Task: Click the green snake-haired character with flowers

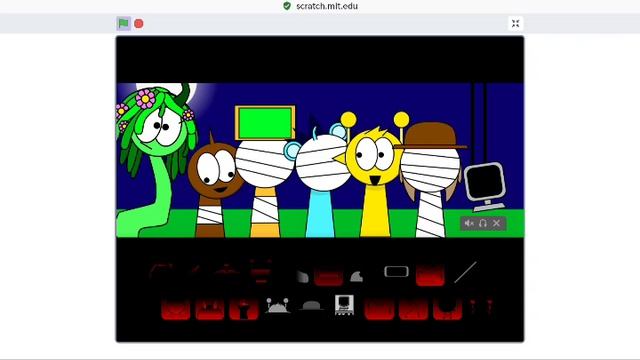Action: (156, 159)
